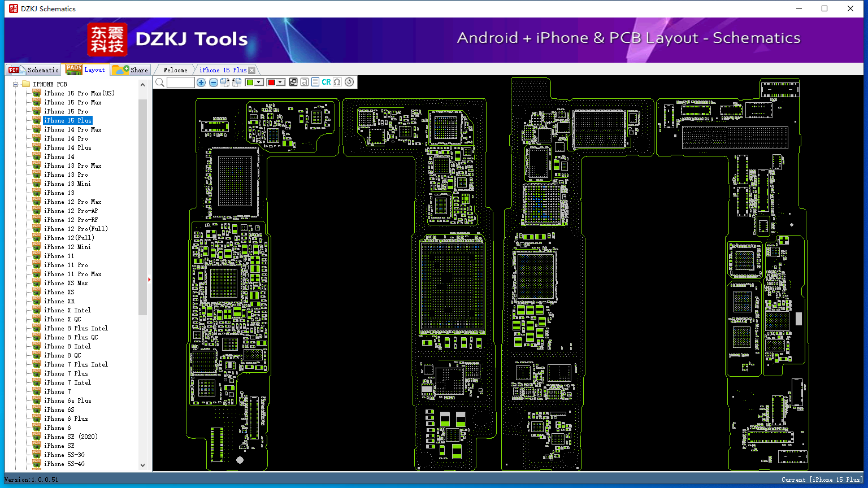Click the PADS icon beside iPhone 11 Pro

(x=37, y=265)
